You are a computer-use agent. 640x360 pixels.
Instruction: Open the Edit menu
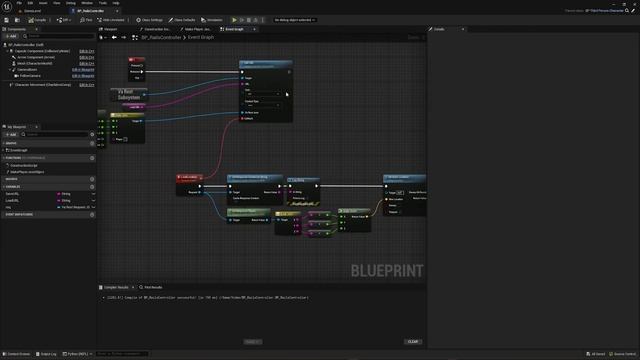(x=30, y=3)
